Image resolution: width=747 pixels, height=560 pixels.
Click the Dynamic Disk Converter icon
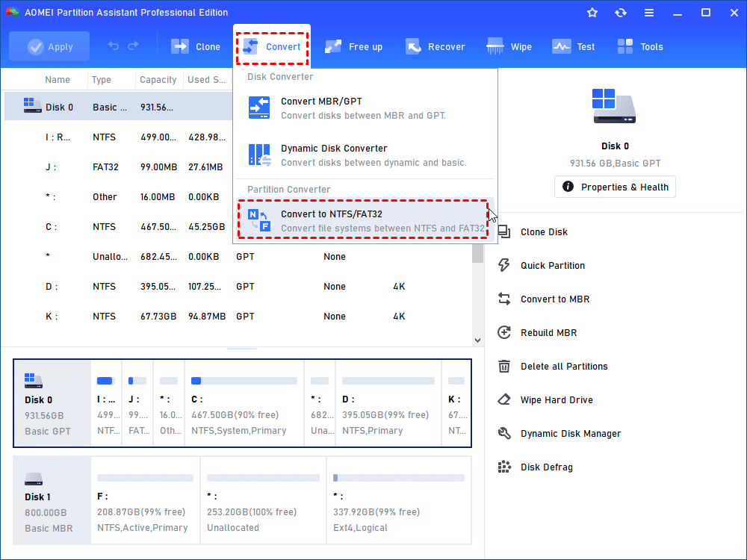pyautogui.click(x=259, y=155)
